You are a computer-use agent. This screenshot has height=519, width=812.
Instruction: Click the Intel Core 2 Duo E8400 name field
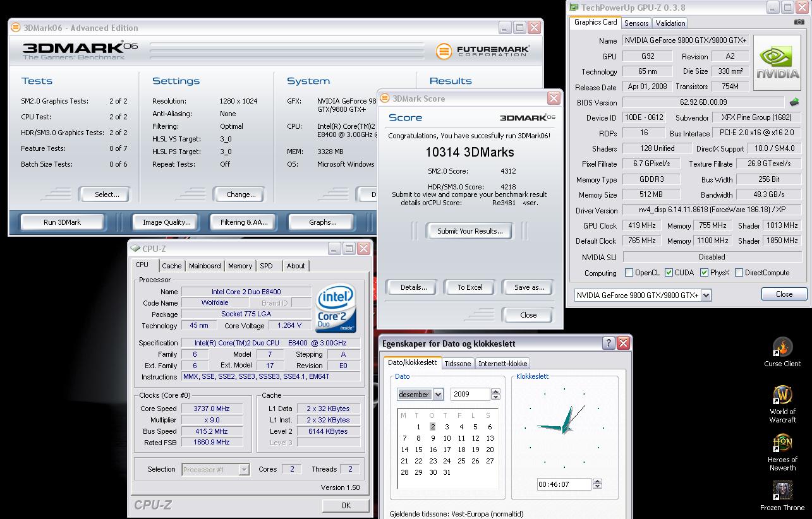[246, 292]
